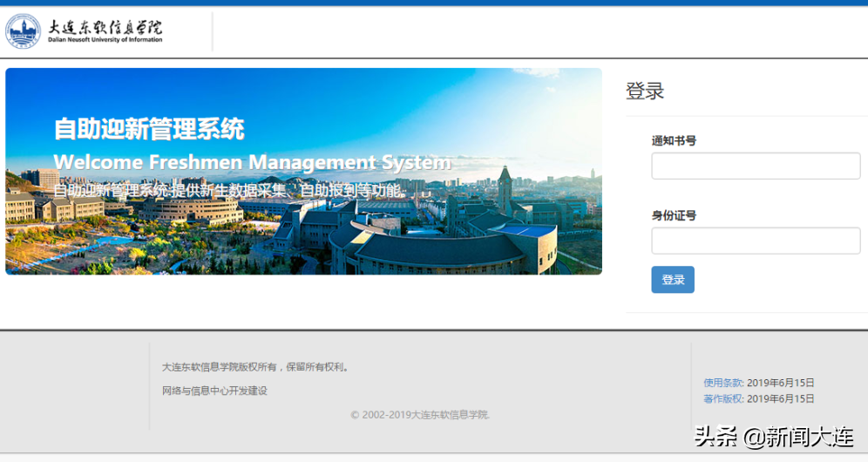Click the date beside 著作版权

pos(781,399)
